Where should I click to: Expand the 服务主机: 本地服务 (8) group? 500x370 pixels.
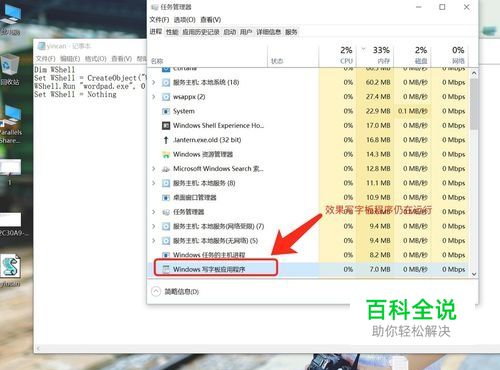point(154,183)
